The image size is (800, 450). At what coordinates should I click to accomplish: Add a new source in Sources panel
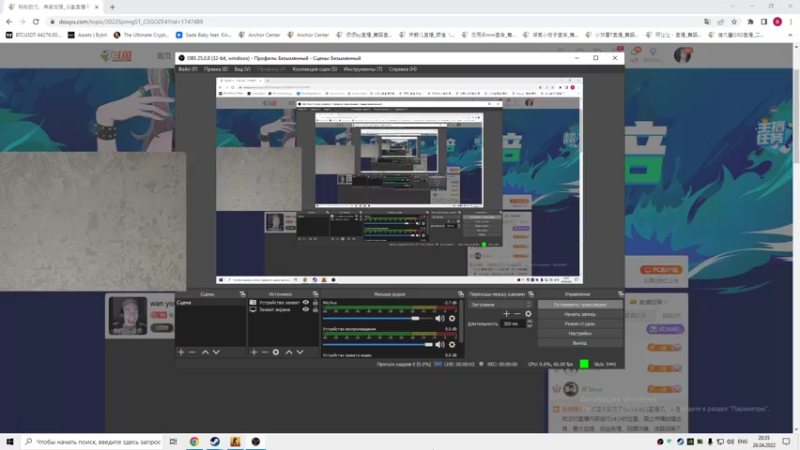254,352
